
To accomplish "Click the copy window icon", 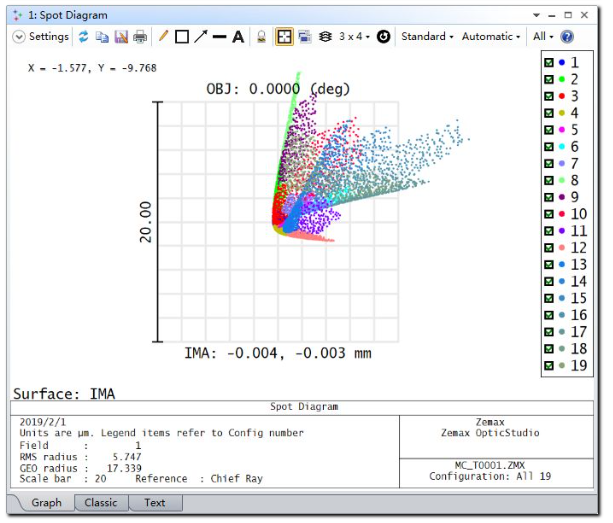I will 102,37.
